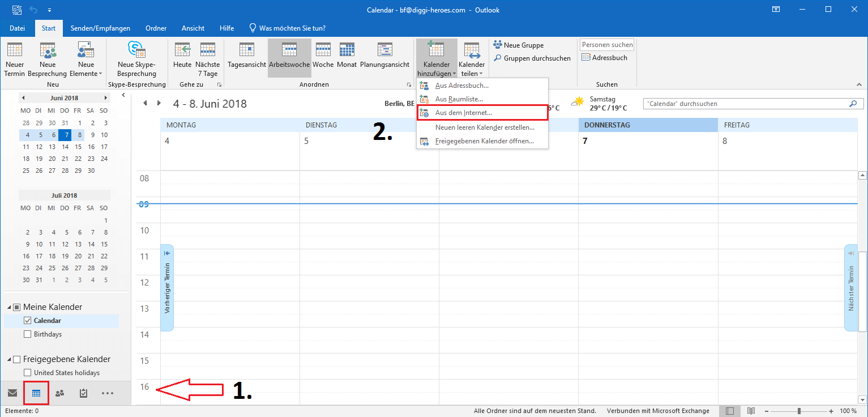
Task: Select June 7 in mini calendar
Action: pos(65,135)
